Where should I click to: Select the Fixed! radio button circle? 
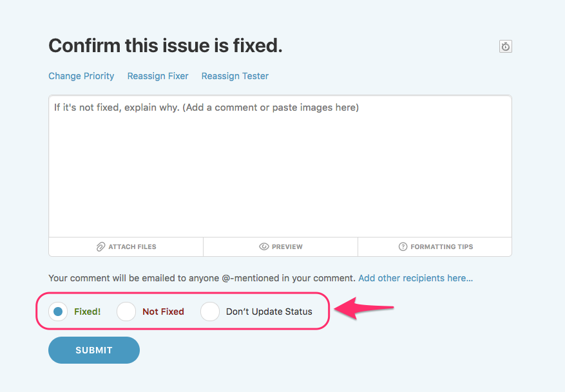pyautogui.click(x=58, y=312)
